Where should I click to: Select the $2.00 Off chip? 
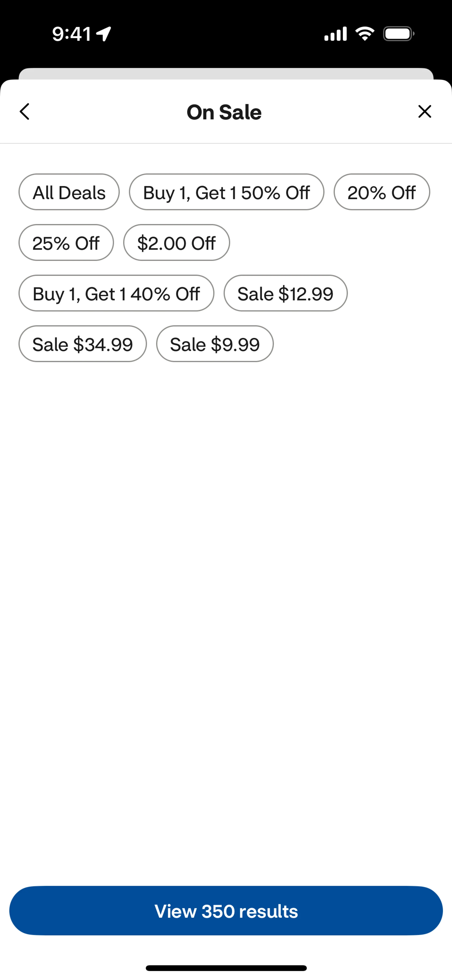(176, 243)
